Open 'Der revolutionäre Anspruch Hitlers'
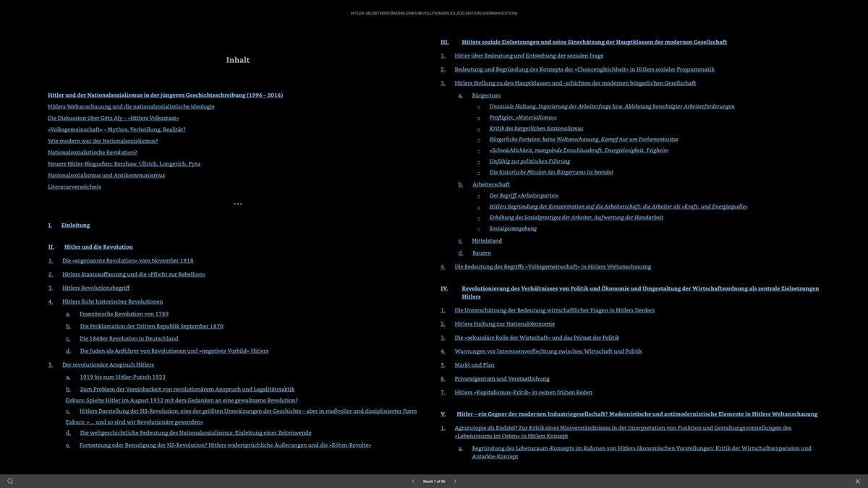The image size is (868, 488). 108,364
